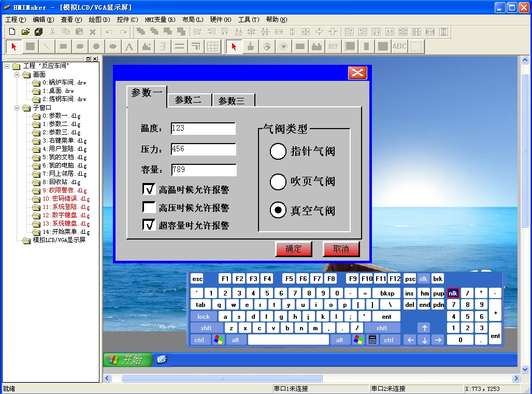Select the EDIT box control tool
Image resolution: width=532 pixels, height=394 pixels.
coord(333,47)
